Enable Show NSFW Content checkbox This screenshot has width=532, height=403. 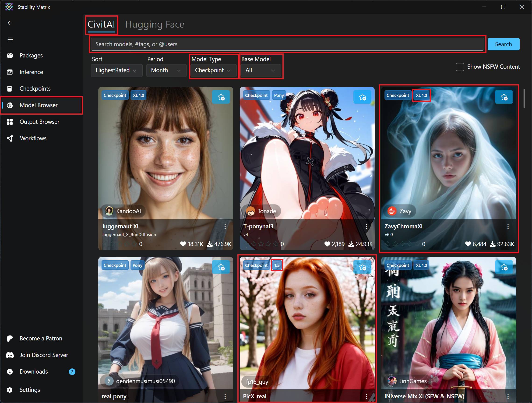click(x=460, y=67)
